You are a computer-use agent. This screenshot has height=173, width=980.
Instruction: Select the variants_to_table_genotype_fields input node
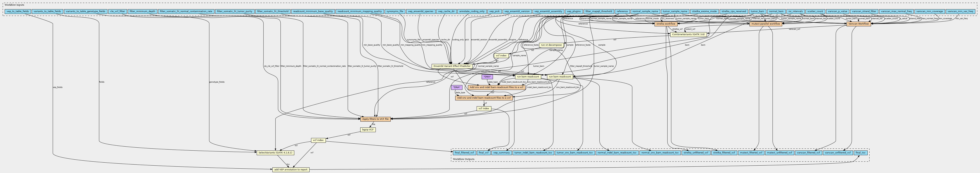click(86, 11)
